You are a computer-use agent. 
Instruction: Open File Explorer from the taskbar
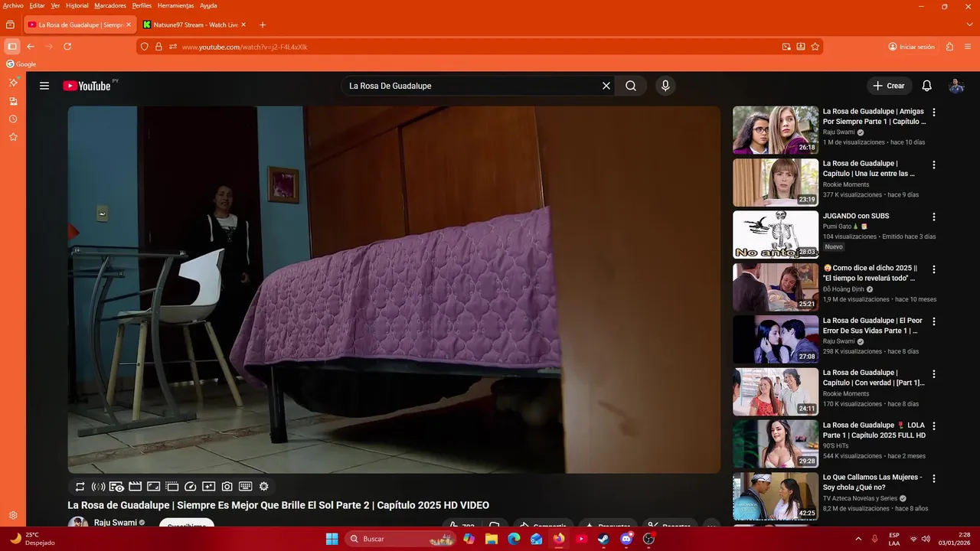[x=492, y=539]
